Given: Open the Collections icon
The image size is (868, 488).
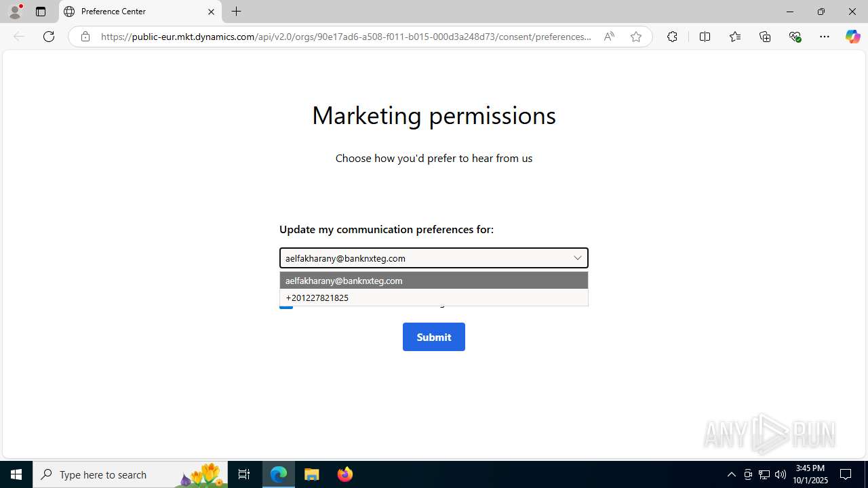Looking at the screenshot, I should coord(765,37).
